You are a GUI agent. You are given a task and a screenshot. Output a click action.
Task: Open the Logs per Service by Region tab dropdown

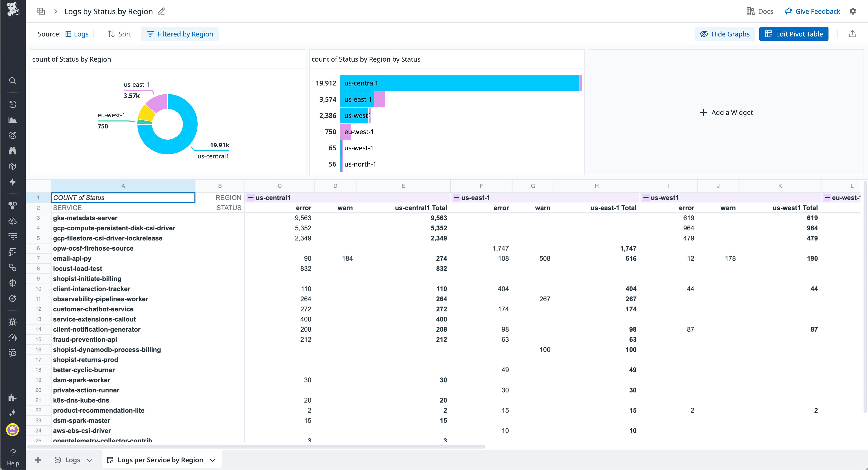pos(212,459)
